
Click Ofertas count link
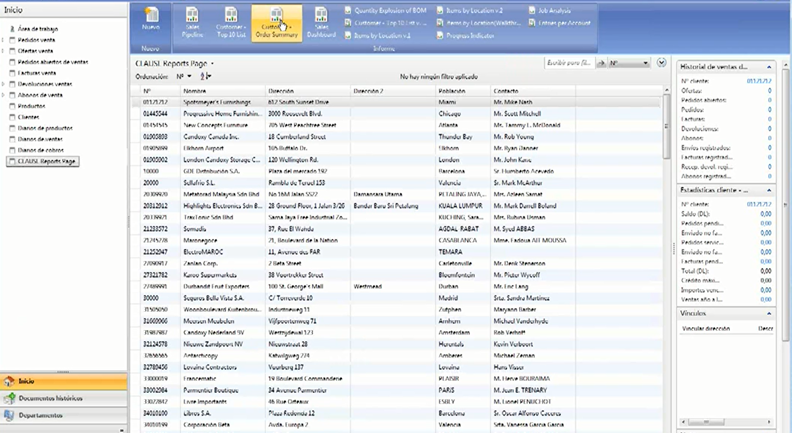769,90
